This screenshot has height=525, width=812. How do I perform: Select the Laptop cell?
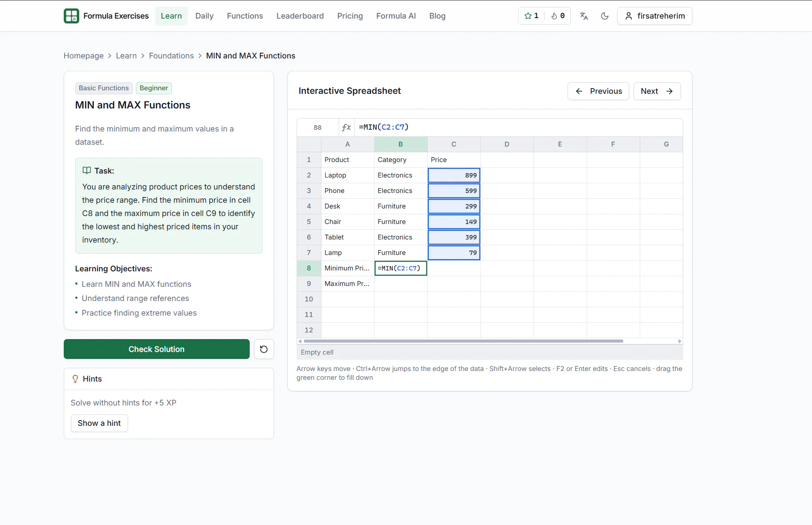click(x=348, y=175)
